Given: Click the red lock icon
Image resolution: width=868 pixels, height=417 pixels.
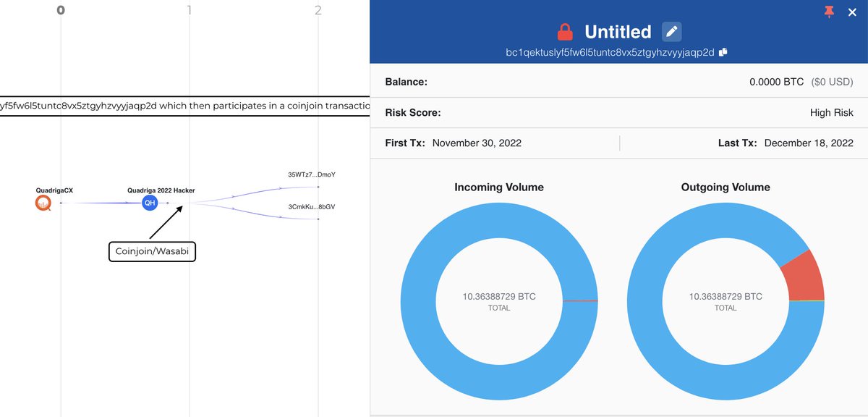Looking at the screenshot, I should click(x=565, y=32).
